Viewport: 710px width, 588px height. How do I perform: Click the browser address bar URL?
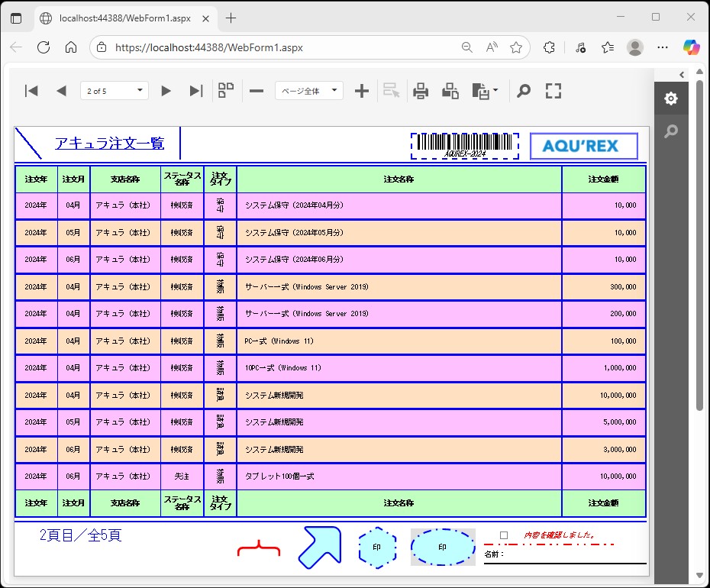tap(208, 47)
